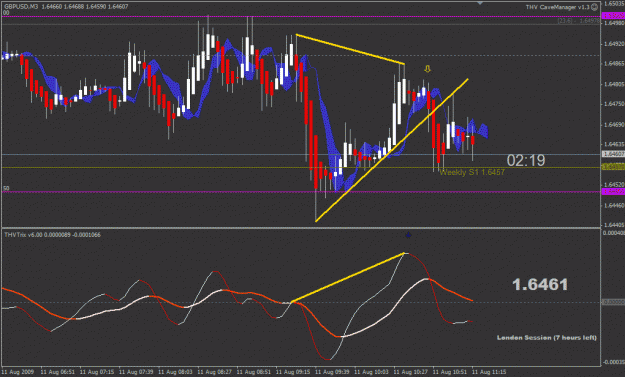
Task: Click the 1.64405 price scale label
Action: tap(614, 225)
